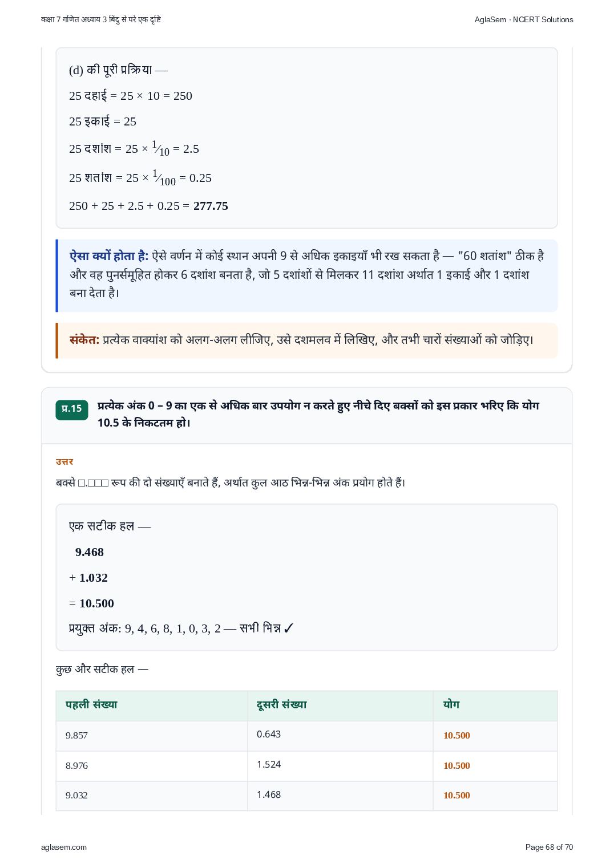Click the AglaSem · NCERT Solutions header text
Screen dimensions: 614x868
523,19
